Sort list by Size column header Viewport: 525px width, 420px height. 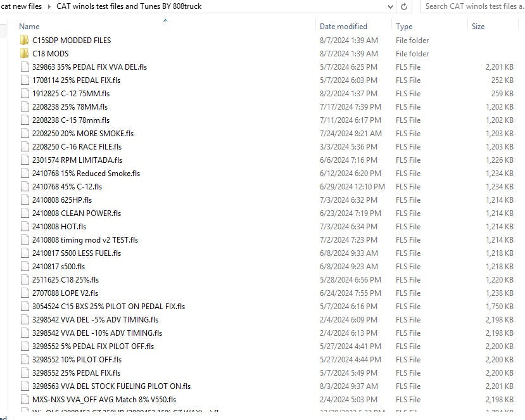tap(478, 27)
